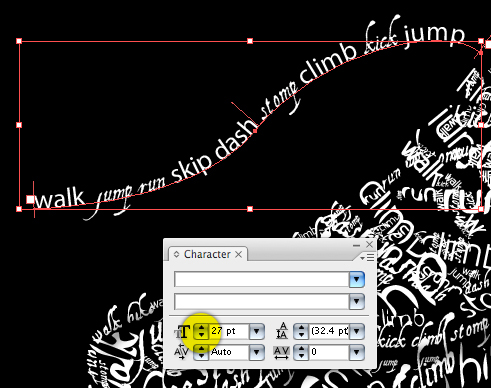The image size is (491, 388).
Task: Click the 32.4 pt leading field
Action: tap(329, 331)
